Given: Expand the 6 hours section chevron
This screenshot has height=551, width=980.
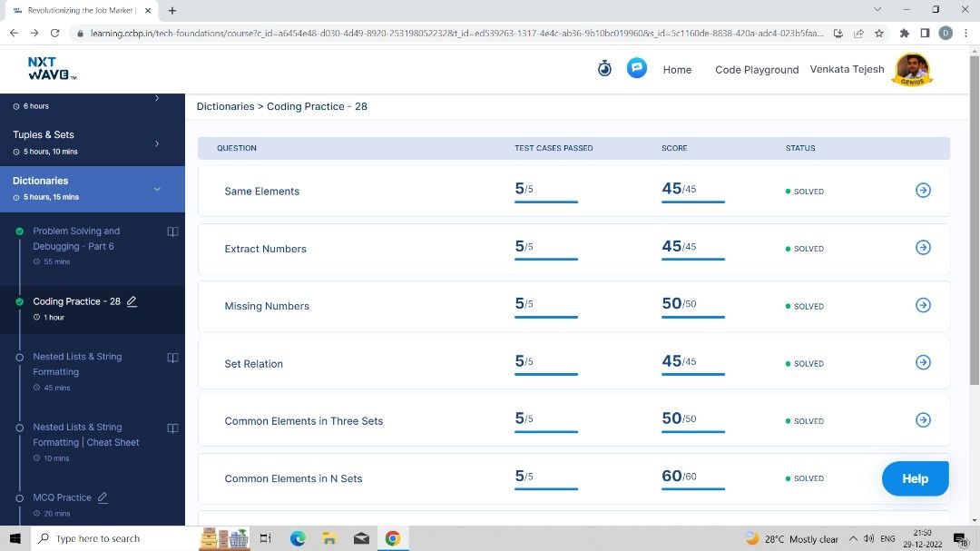Looking at the screenshot, I should tap(157, 98).
